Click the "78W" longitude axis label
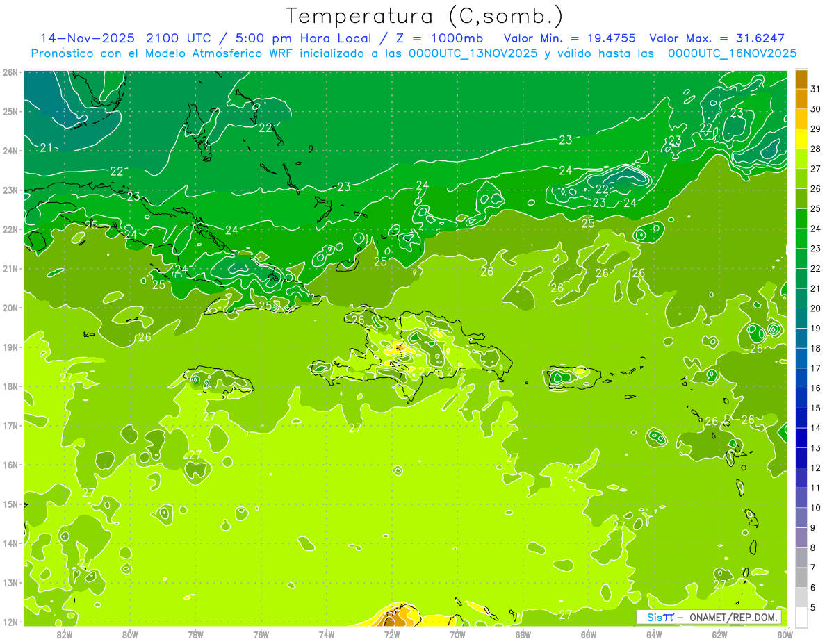834x644 pixels. 195,634
